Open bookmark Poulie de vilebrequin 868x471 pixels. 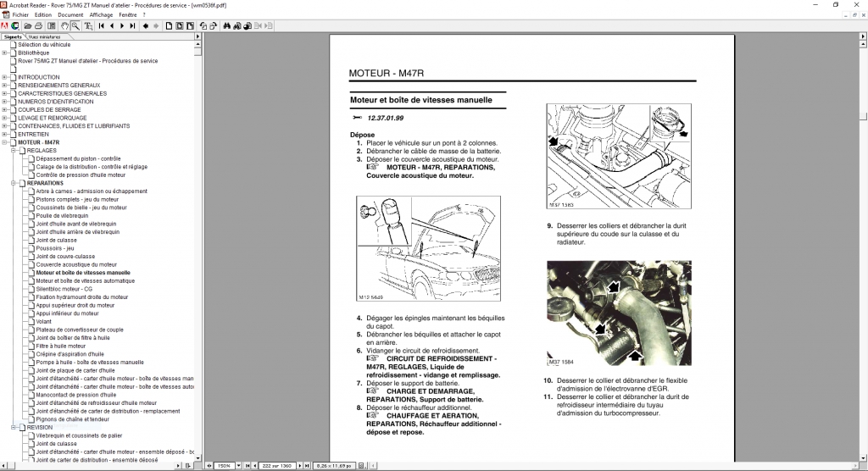pyautogui.click(x=62, y=216)
